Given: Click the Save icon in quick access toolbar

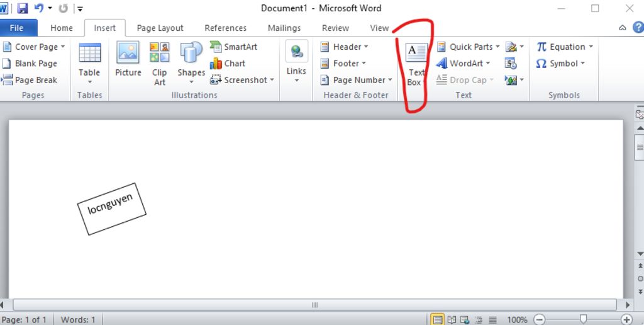Looking at the screenshot, I should click(23, 8).
